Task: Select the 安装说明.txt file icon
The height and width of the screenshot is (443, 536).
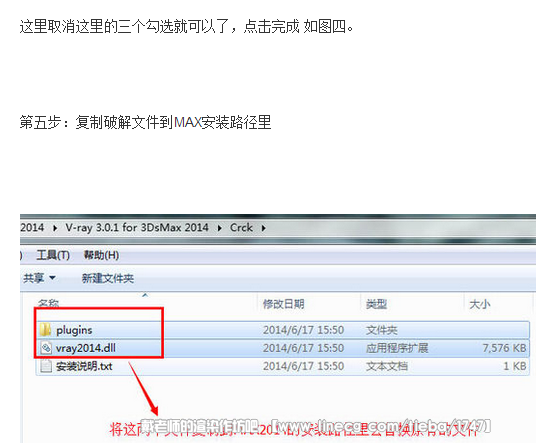Action: (x=46, y=366)
